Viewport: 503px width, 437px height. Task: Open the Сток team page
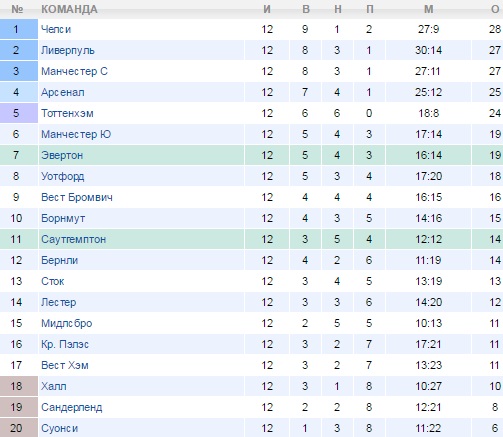tap(53, 281)
